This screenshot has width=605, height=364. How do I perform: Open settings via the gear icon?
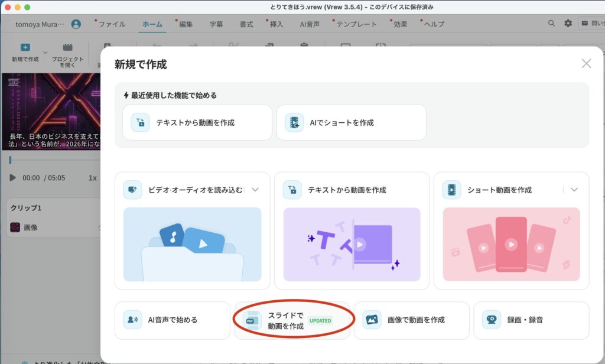tap(568, 24)
